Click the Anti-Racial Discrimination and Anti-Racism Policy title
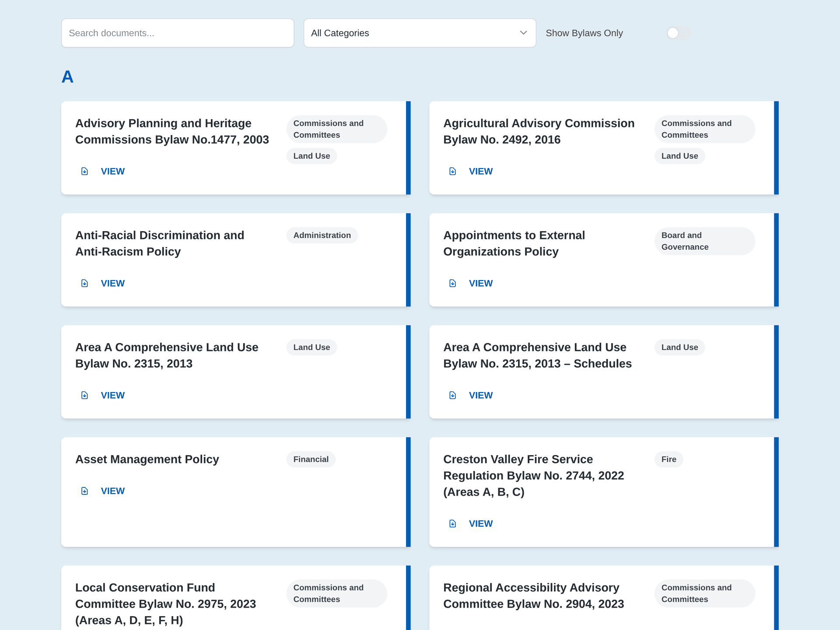 (x=160, y=243)
